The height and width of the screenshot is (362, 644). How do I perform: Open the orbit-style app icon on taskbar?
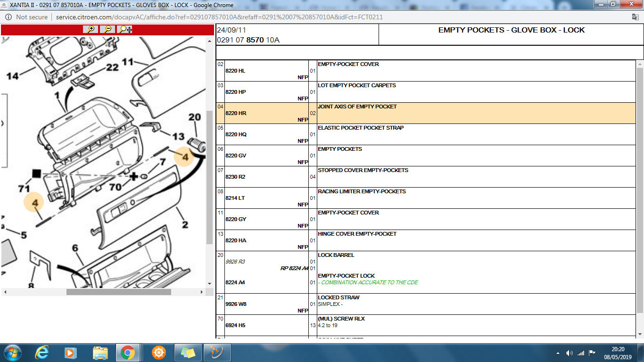point(217,353)
